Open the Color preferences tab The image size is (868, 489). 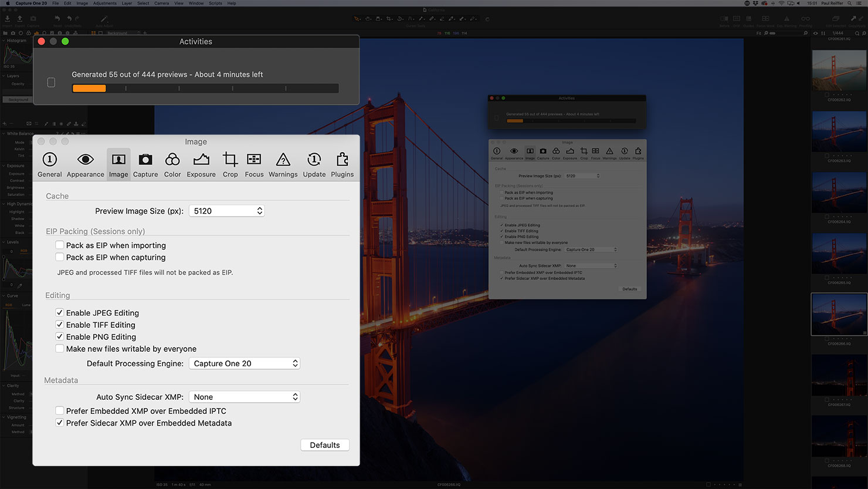[172, 165]
